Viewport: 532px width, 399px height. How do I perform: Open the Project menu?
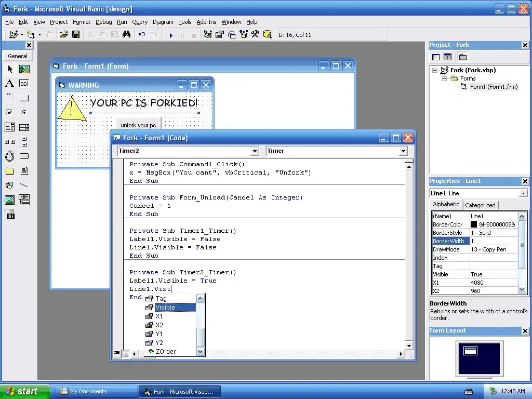(x=59, y=22)
